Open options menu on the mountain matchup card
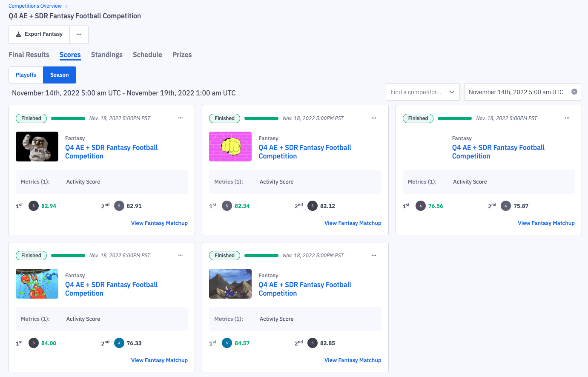The image size is (588, 377). pyautogui.click(x=374, y=255)
